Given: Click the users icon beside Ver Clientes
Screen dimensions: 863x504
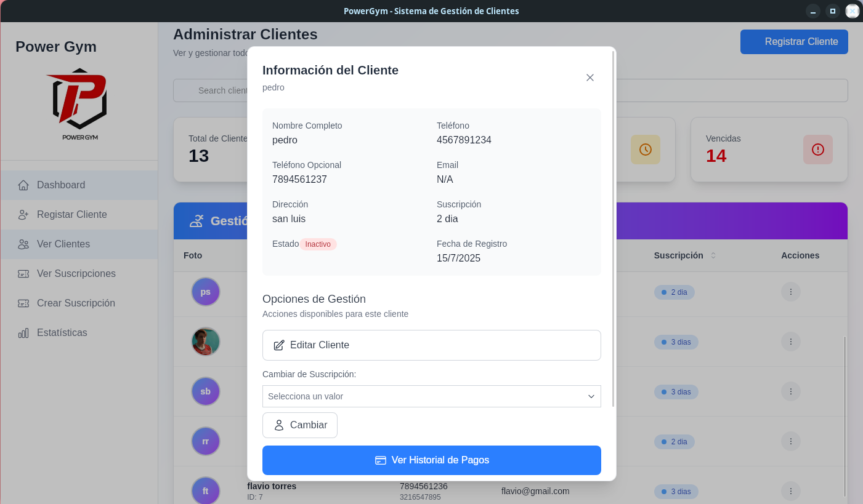Looking at the screenshot, I should pos(23,244).
